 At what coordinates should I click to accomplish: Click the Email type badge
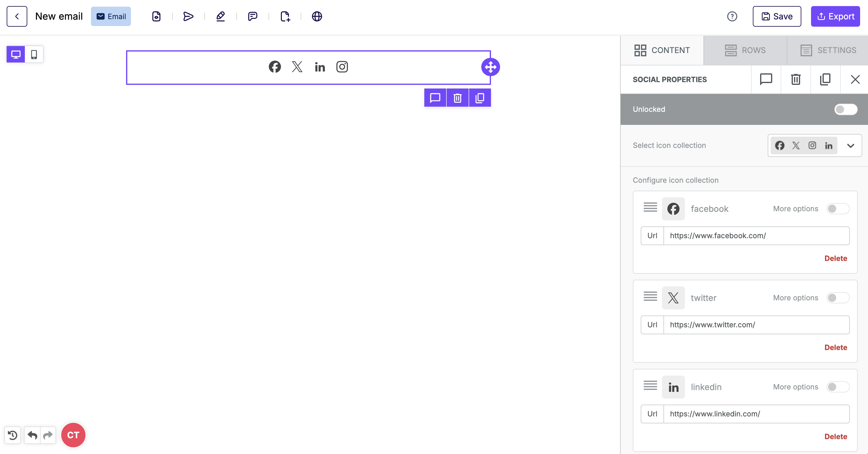pyautogui.click(x=111, y=16)
